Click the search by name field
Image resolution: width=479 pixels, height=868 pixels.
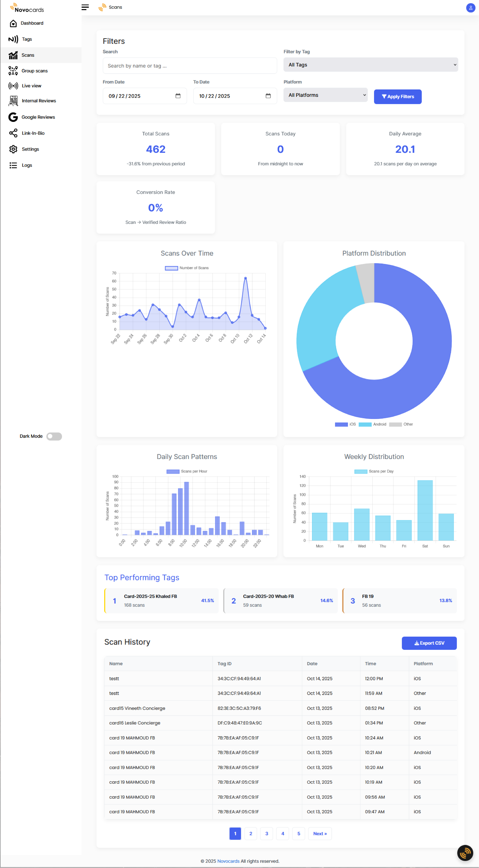coord(190,66)
